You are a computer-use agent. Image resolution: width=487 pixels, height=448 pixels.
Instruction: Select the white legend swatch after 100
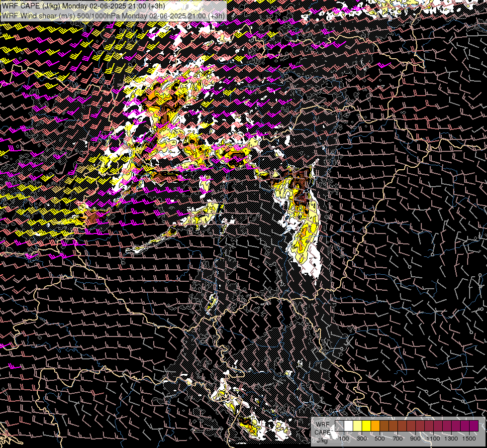tap(349, 426)
